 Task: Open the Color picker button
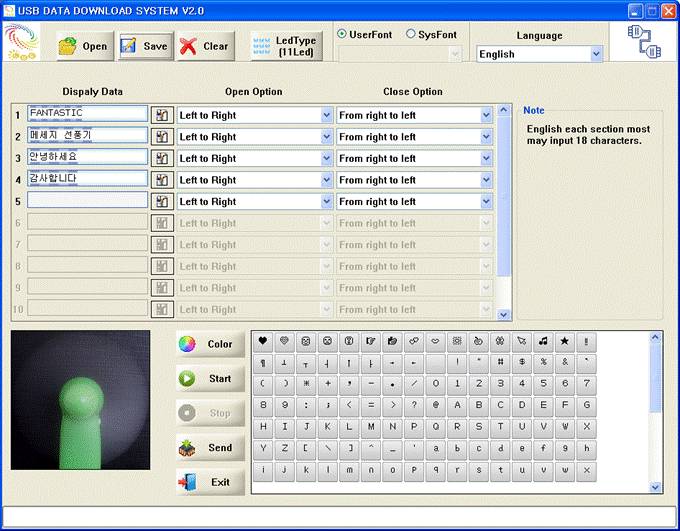pyautogui.click(x=211, y=344)
